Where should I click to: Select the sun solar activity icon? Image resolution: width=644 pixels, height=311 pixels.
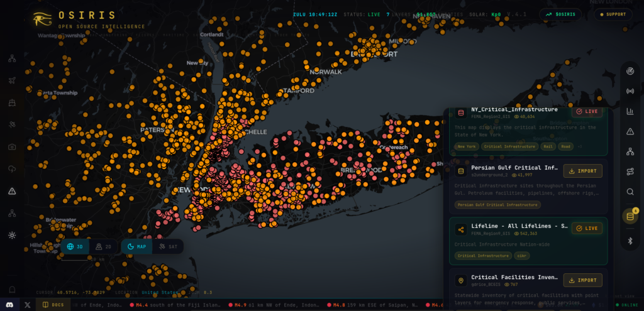click(x=12, y=235)
